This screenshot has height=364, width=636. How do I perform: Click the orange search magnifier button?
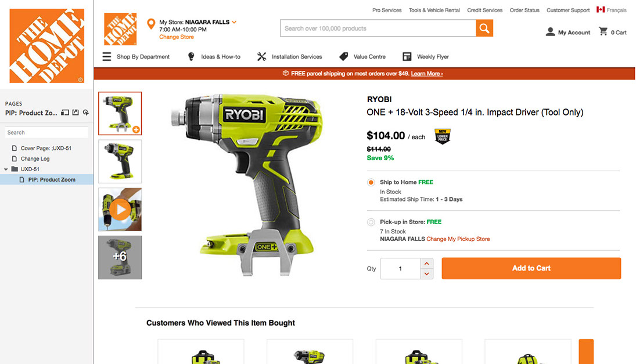[484, 28]
